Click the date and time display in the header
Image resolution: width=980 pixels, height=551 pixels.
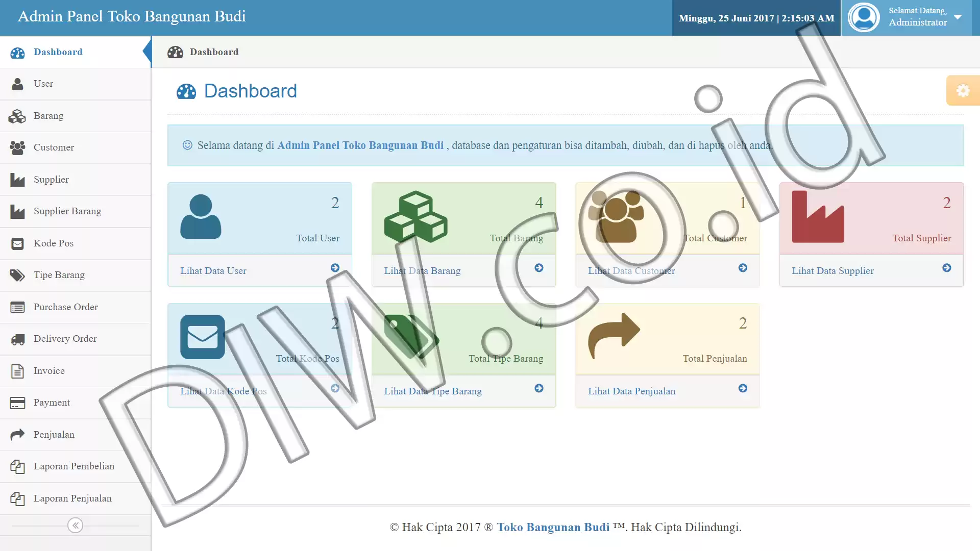coord(756,18)
